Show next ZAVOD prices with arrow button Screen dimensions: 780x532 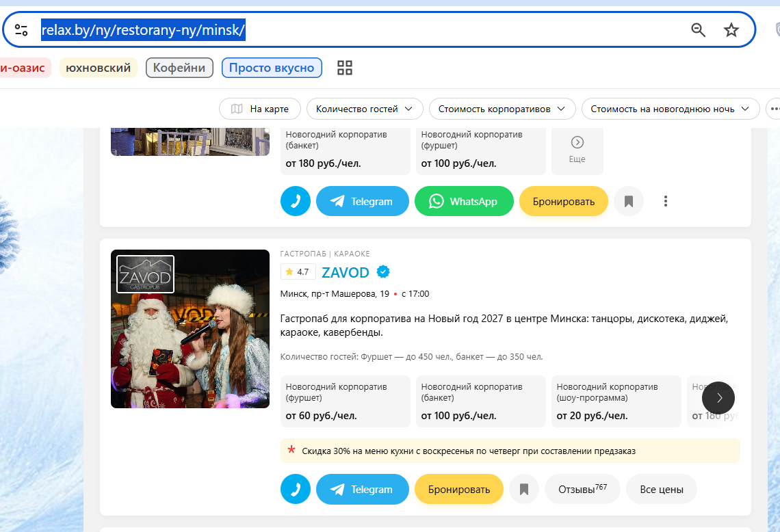(x=718, y=398)
